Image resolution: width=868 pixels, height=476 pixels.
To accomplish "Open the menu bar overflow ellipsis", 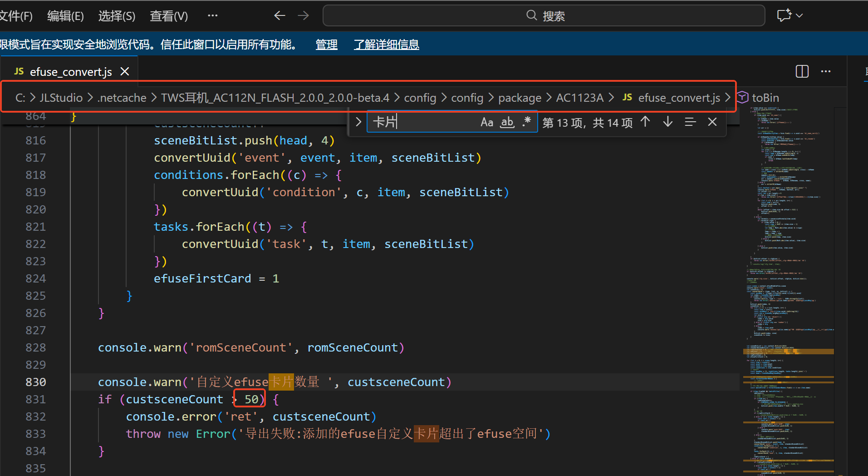I will [212, 15].
